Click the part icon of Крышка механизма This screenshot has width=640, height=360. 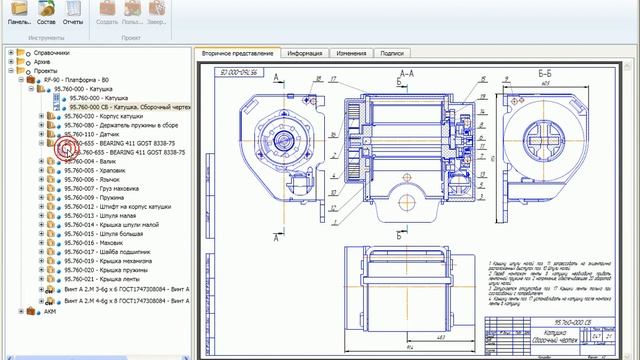pyautogui.click(x=51, y=260)
